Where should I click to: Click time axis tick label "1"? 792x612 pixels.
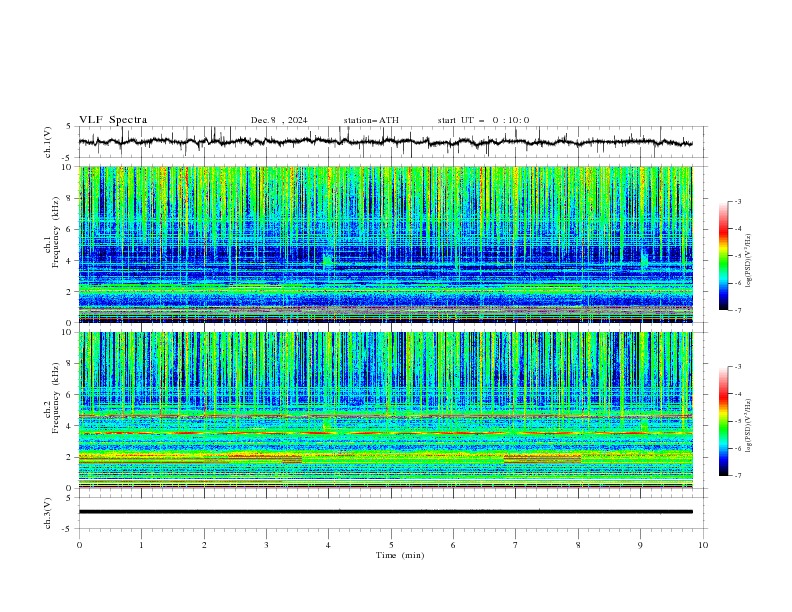(141, 545)
